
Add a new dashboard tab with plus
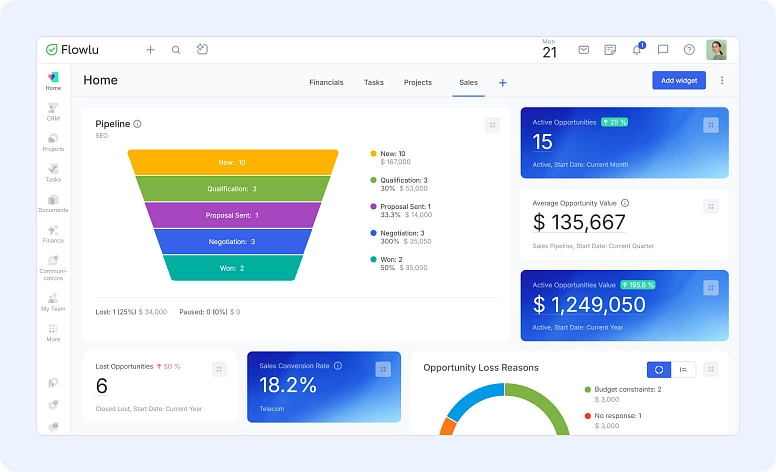502,83
